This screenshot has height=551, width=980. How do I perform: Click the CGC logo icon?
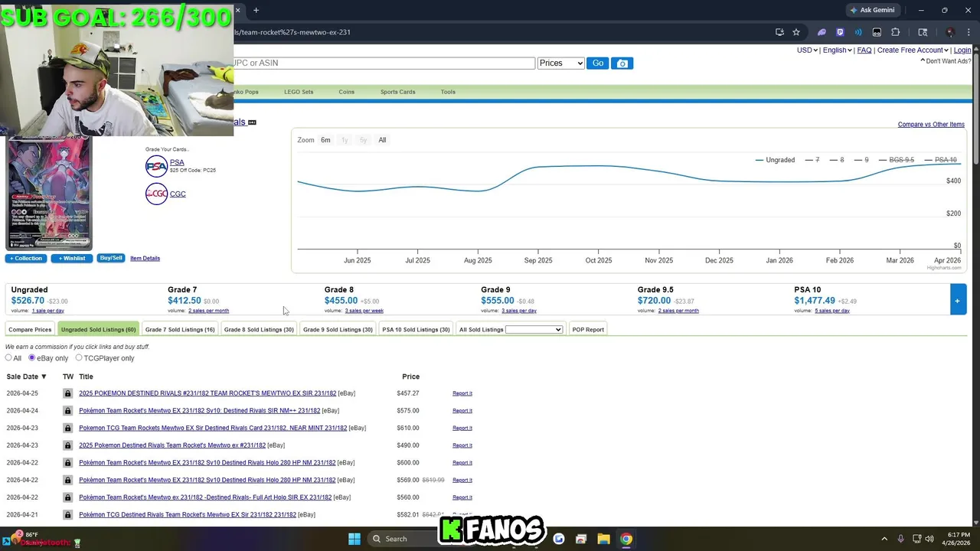point(156,194)
